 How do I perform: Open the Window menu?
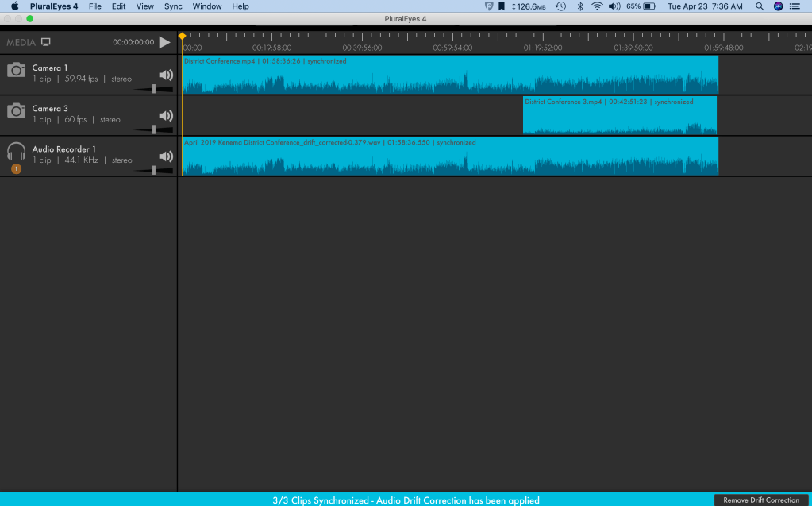point(207,6)
